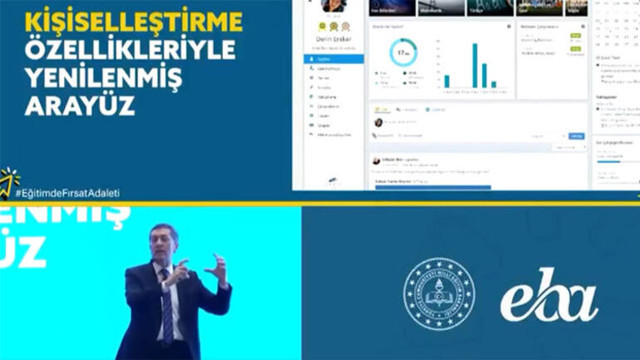Open the feed filter dropdown below the composer
Viewport: 640px width, 360px height.
[x=569, y=147]
